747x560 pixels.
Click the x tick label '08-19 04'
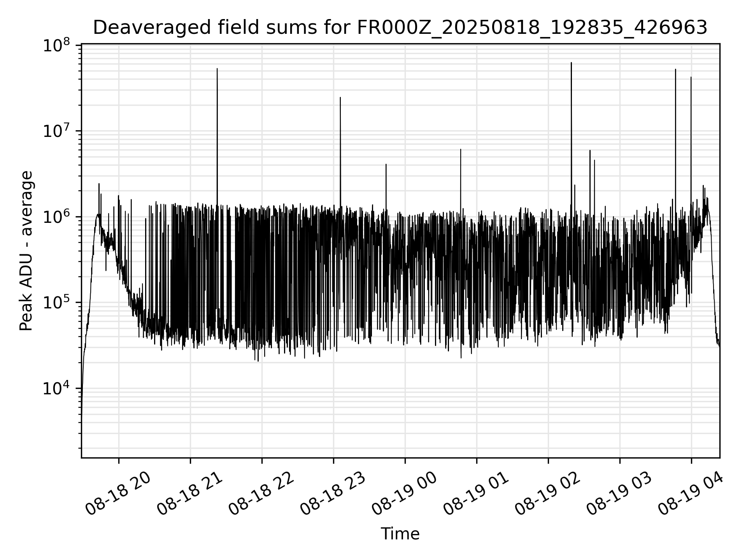coord(691,493)
